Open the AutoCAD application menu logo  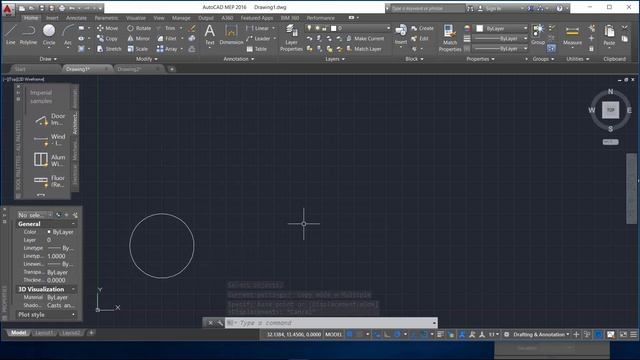click(x=8, y=9)
